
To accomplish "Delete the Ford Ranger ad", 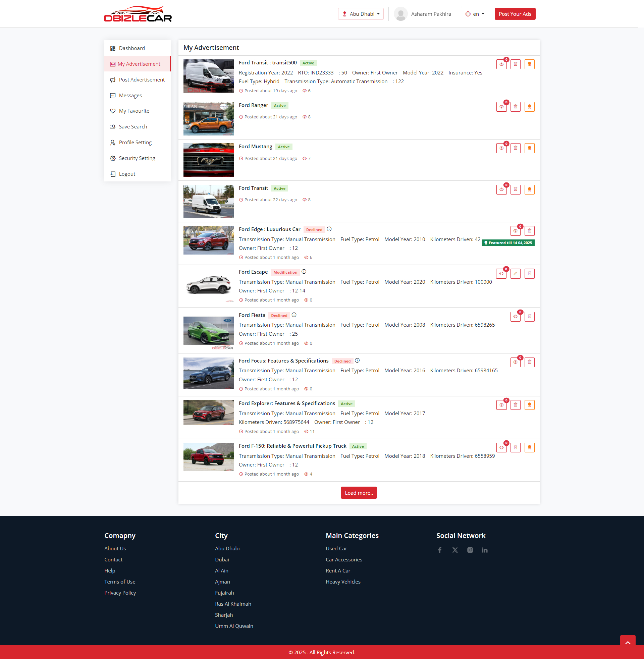I will coord(515,107).
